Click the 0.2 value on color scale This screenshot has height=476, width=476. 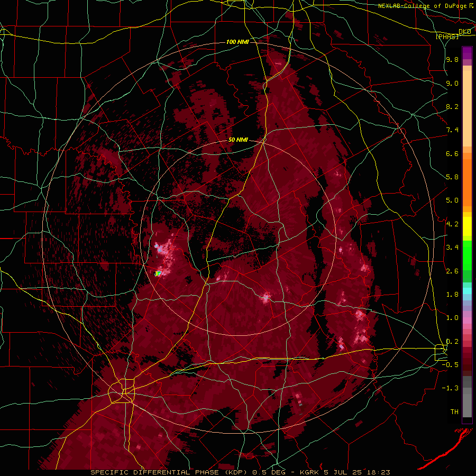point(452,342)
